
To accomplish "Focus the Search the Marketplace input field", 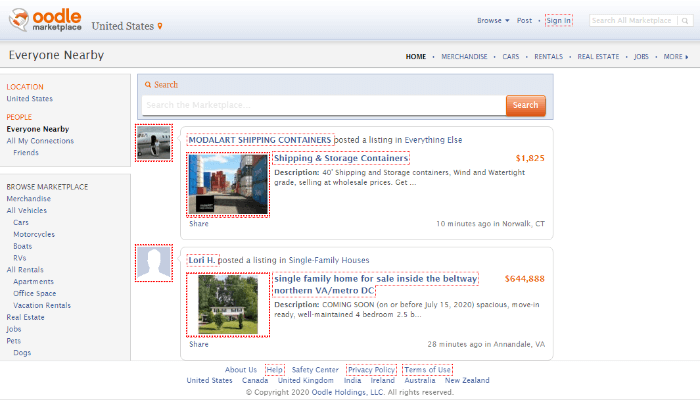I will pyautogui.click(x=322, y=105).
